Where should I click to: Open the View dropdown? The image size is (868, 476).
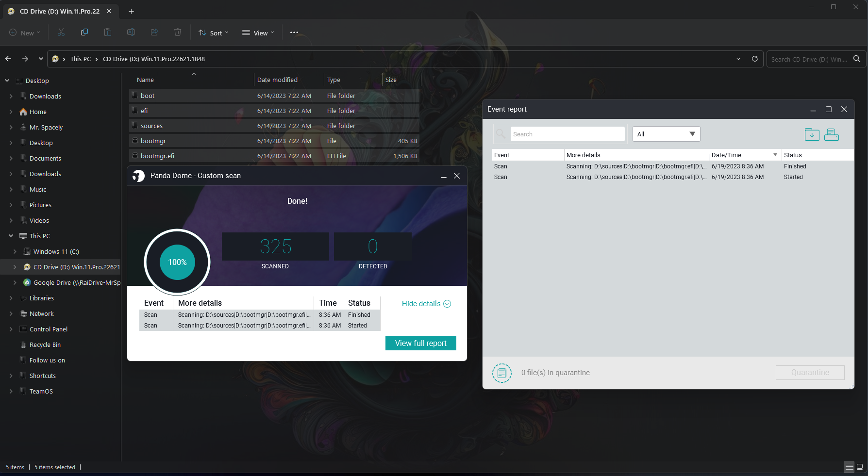(258, 33)
